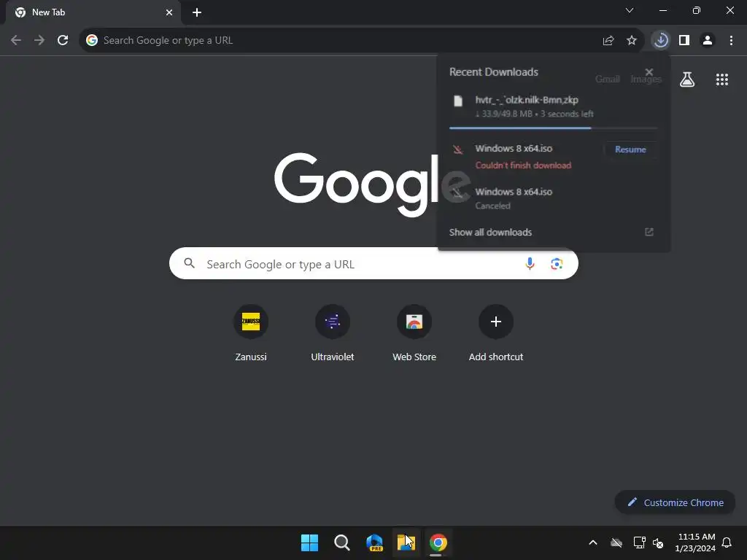
Task: Open the Search Labs flask icon
Action: [x=687, y=79]
